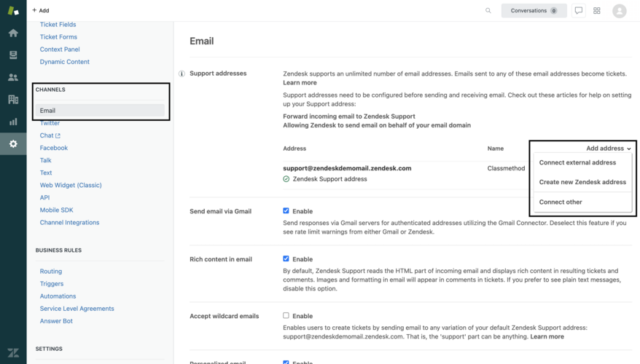Choose Connect external address

point(577,162)
